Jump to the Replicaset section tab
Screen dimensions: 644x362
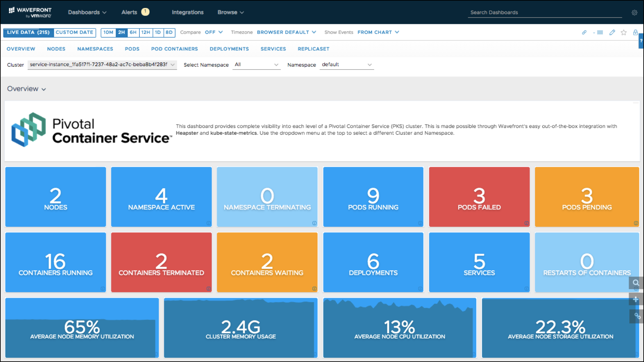pos(314,49)
